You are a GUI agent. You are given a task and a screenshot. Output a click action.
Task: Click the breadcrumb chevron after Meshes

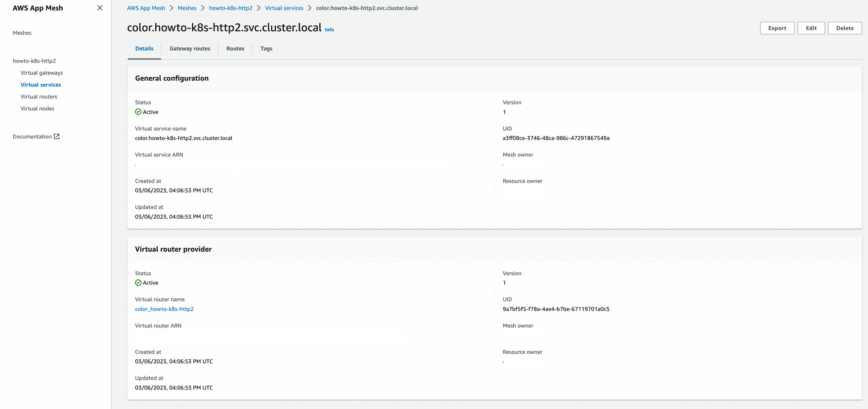pos(202,8)
